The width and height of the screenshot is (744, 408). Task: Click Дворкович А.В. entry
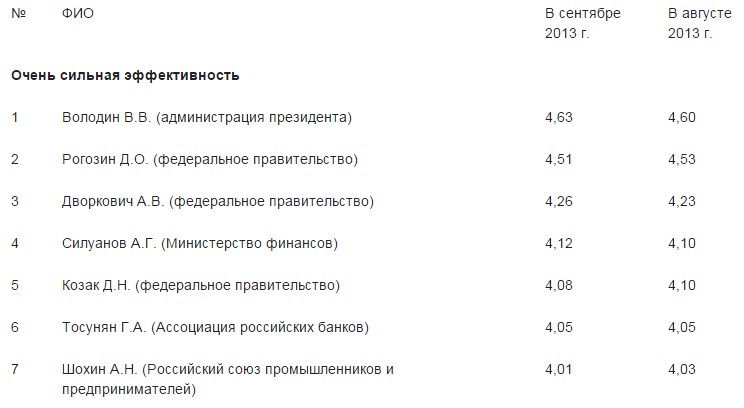(218, 202)
